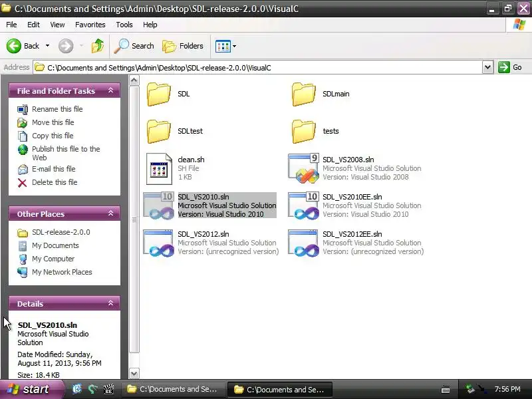Open the SDLmain folder icon

pos(303,94)
